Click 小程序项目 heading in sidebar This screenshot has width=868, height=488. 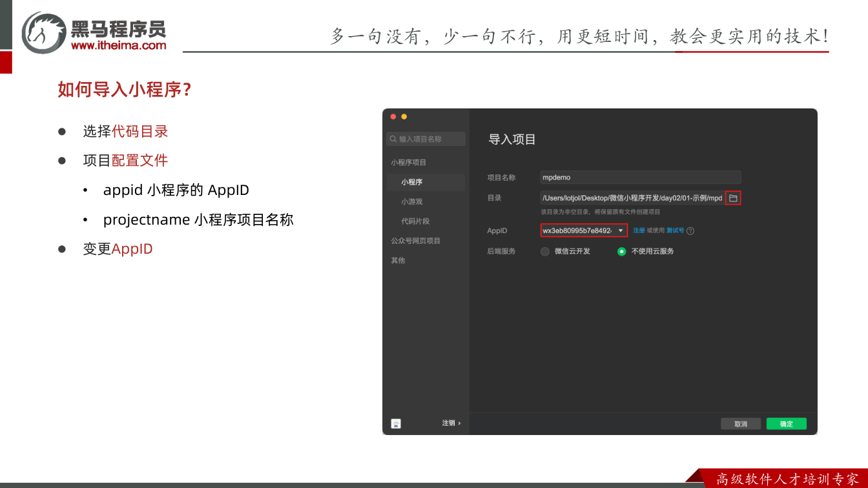click(x=408, y=162)
